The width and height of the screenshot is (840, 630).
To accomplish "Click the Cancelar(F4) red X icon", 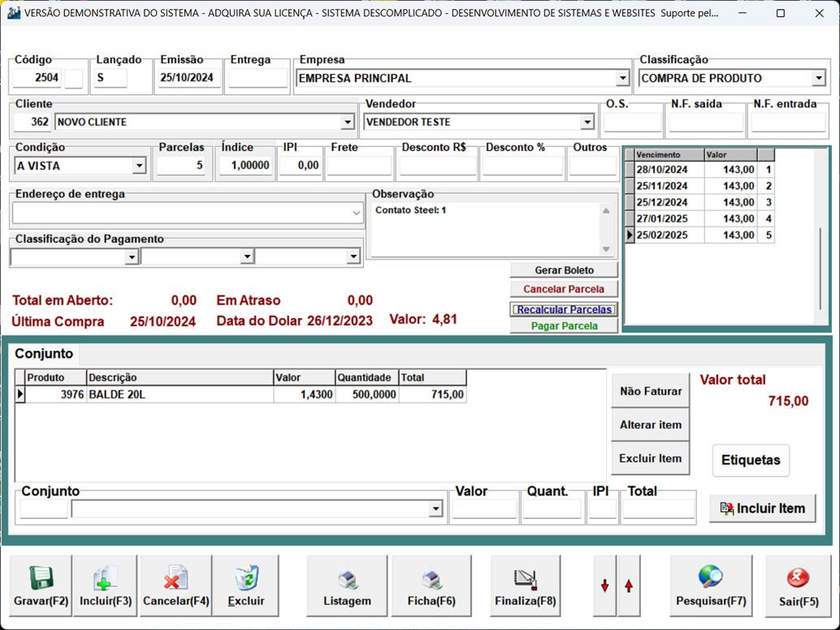I will (174, 580).
